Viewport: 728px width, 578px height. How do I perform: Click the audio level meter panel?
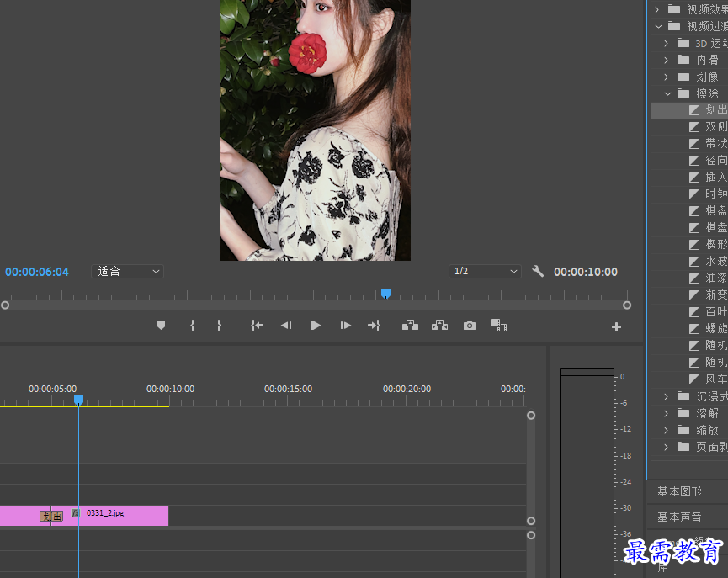587,473
